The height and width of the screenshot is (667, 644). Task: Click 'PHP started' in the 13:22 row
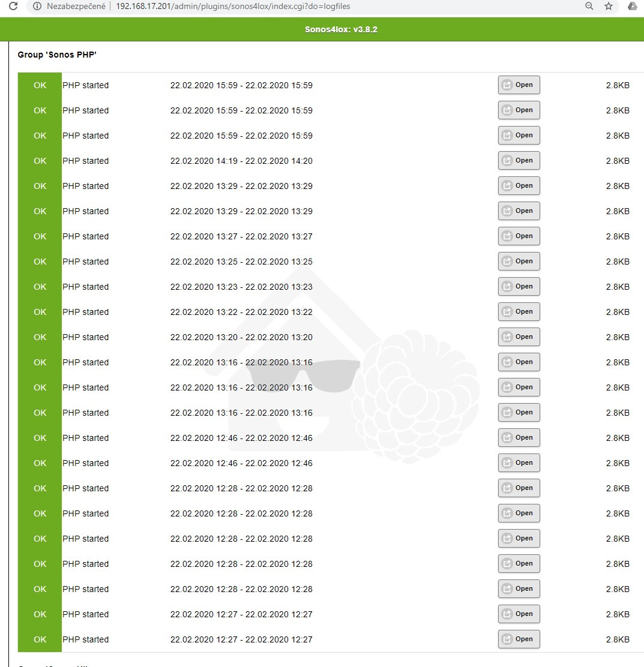[86, 312]
